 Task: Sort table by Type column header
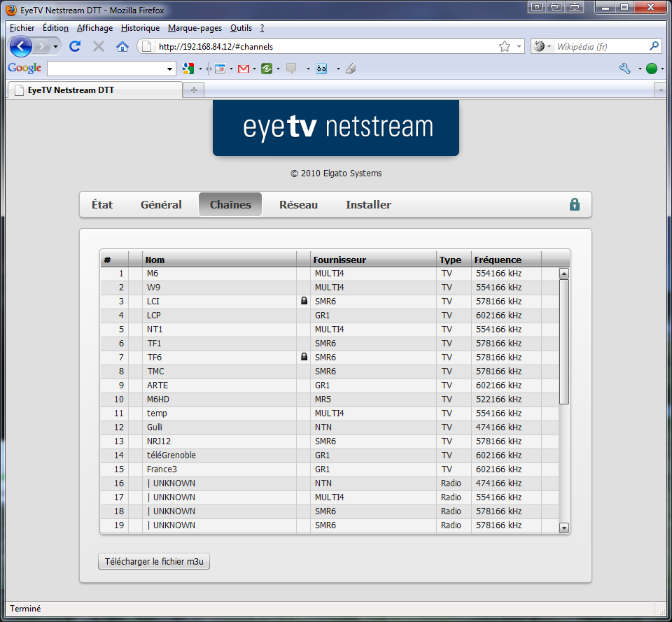point(454,260)
